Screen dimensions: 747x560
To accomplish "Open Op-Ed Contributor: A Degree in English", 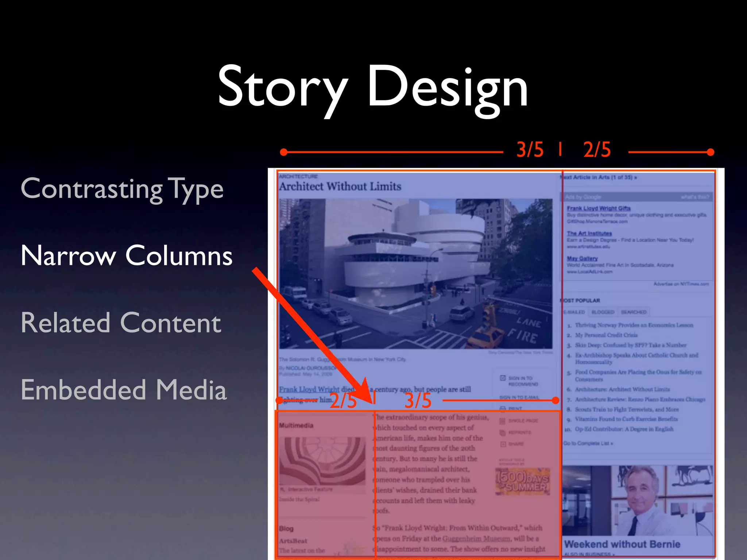I will click(624, 429).
